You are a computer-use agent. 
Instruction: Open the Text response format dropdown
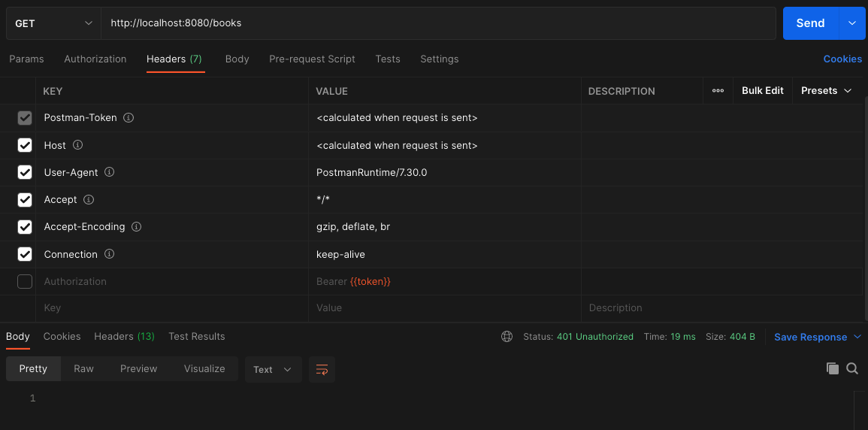(272, 369)
